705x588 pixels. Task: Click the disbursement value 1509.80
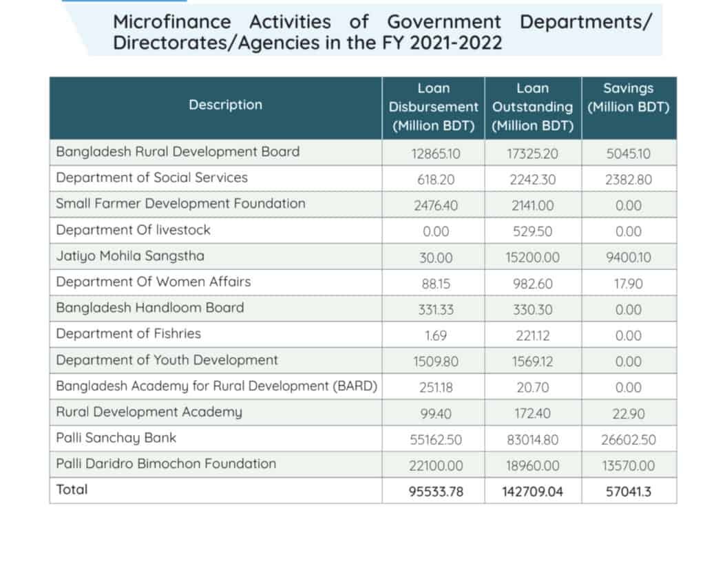pos(436,362)
